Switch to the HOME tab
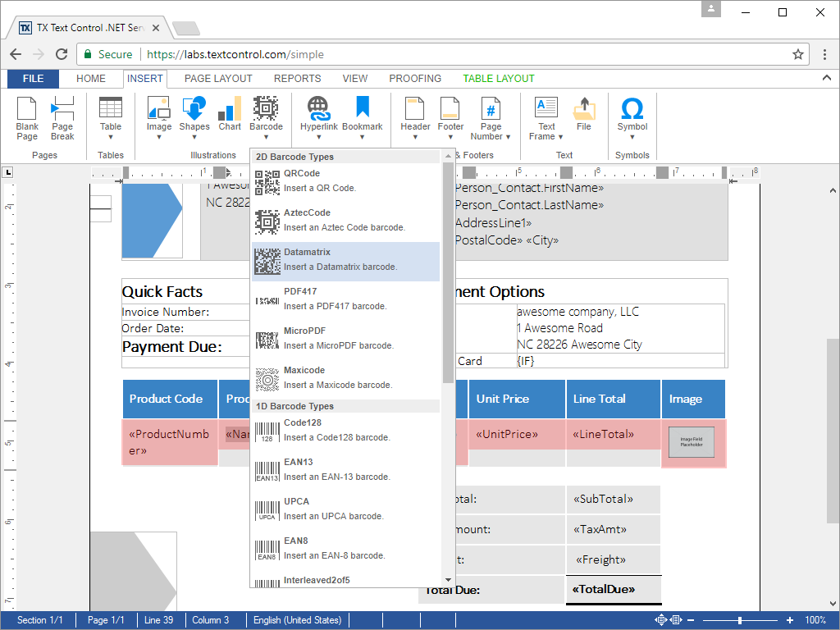 click(90, 79)
